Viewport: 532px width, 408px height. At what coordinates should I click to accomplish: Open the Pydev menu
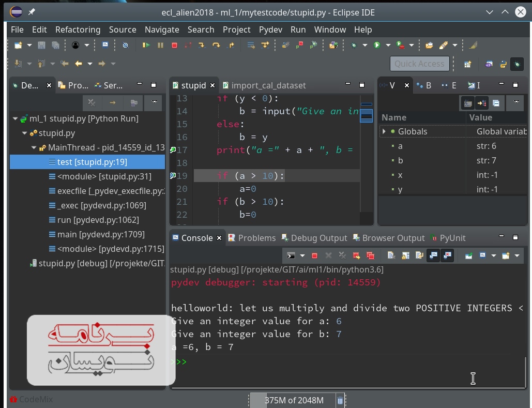(x=270, y=29)
